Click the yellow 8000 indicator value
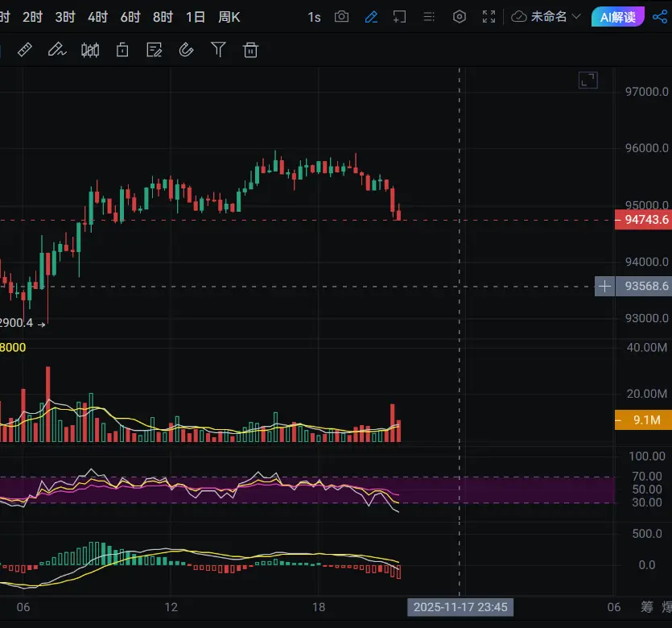The height and width of the screenshot is (628, 672). (x=12, y=347)
